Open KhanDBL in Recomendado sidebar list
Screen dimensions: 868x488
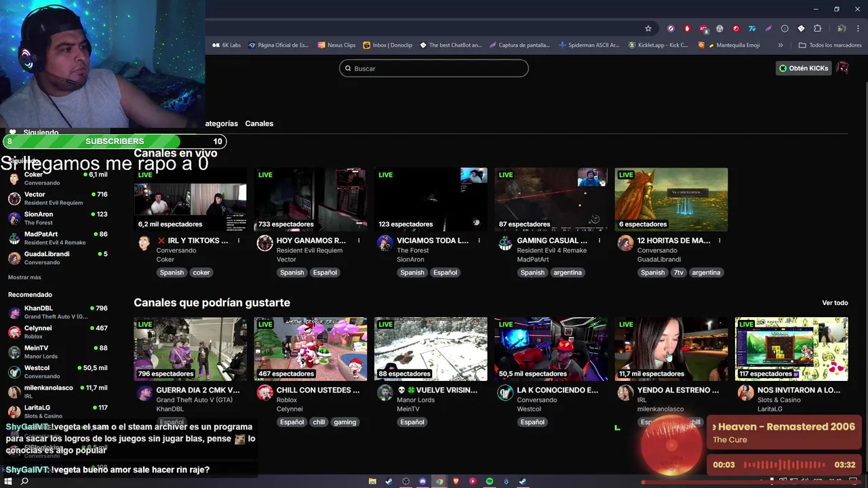pyautogui.click(x=58, y=312)
